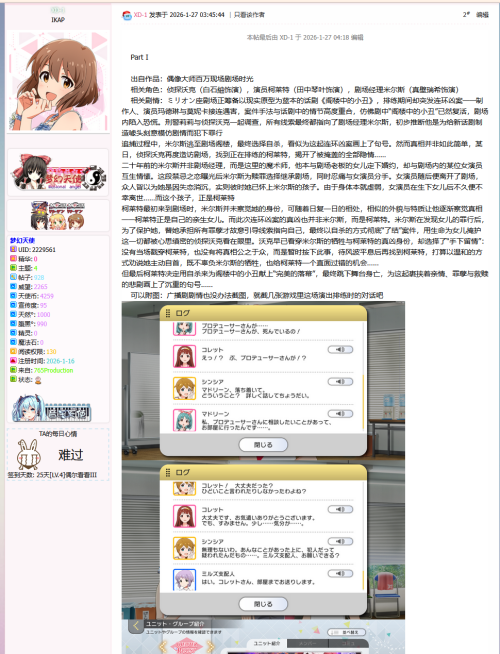Click the 梦幻天使 medal badge image
This screenshot has width=500, height=654.
[58, 172]
